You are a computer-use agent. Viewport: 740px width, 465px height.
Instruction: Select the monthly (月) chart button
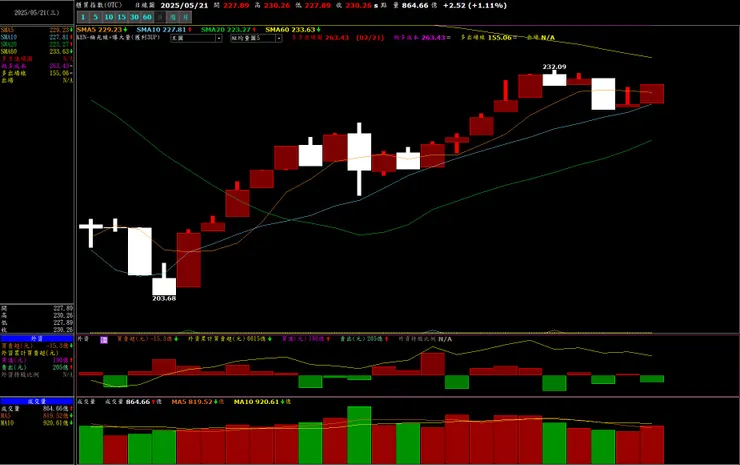[x=185, y=17]
